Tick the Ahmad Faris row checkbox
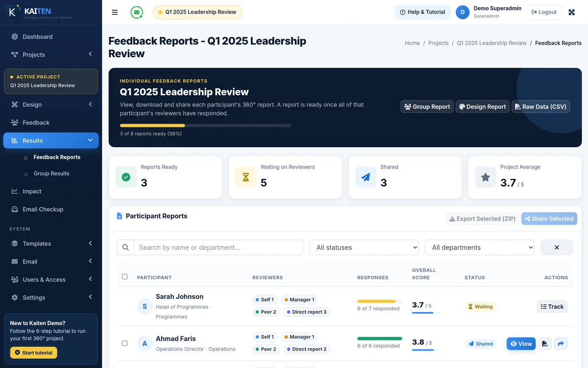 pos(125,343)
